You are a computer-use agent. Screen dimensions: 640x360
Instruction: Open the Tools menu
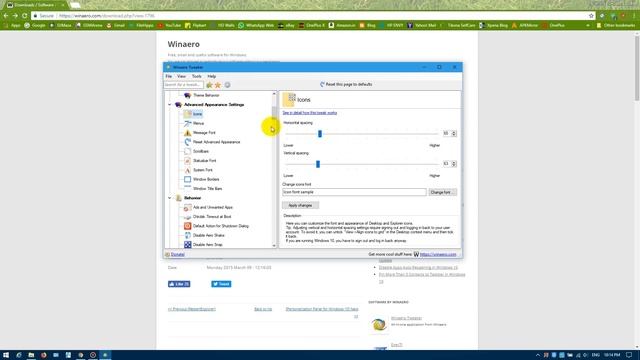coord(197,76)
